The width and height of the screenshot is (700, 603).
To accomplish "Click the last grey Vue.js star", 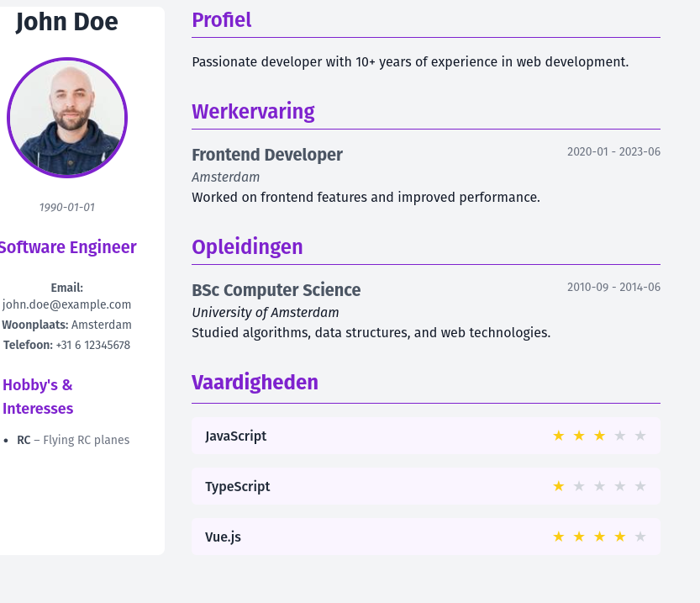I will click(640, 537).
